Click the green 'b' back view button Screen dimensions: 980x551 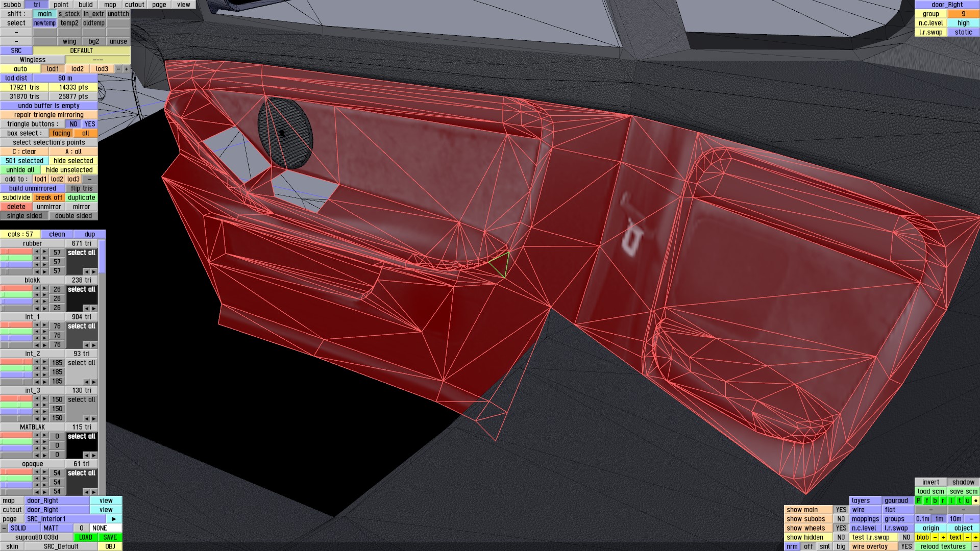click(935, 500)
